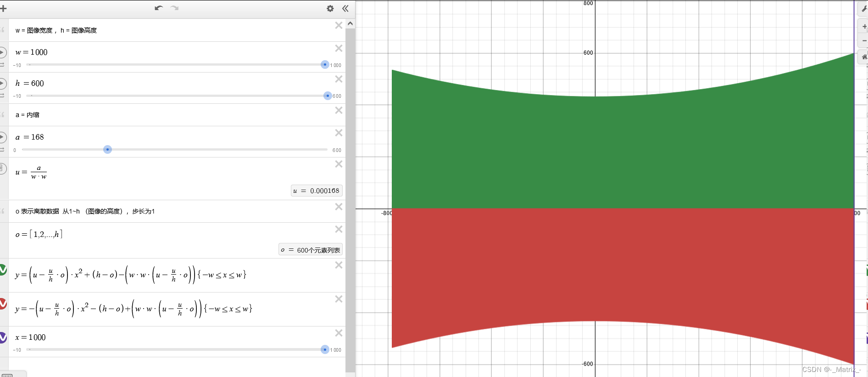The width and height of the screenshot is (868, 377).
Task: Edit the o = [1,2,...,h] list expression
Action: click(39, 234)
